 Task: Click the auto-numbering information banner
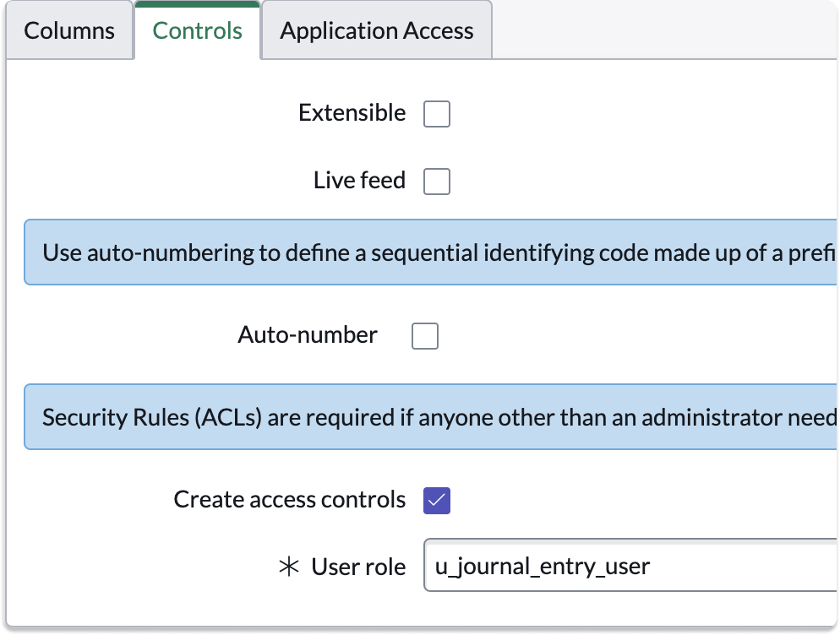pyautogui.click(x=423, y=252)
